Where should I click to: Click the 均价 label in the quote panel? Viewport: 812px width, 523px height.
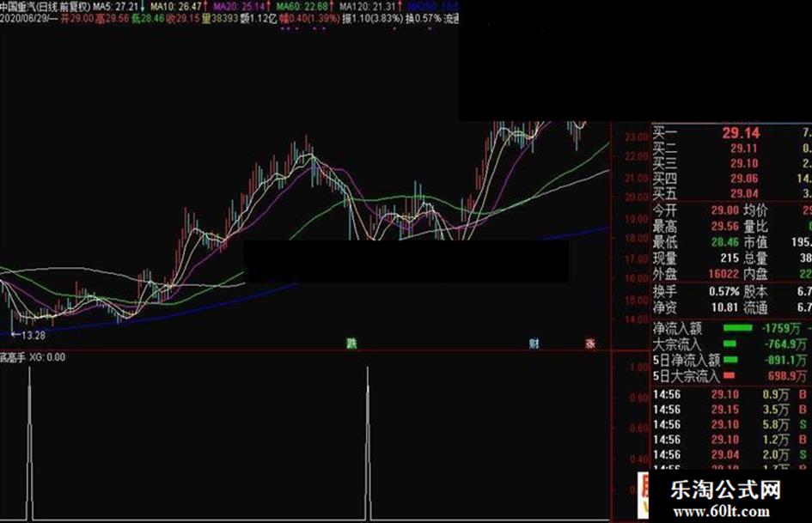pos(755,210)
